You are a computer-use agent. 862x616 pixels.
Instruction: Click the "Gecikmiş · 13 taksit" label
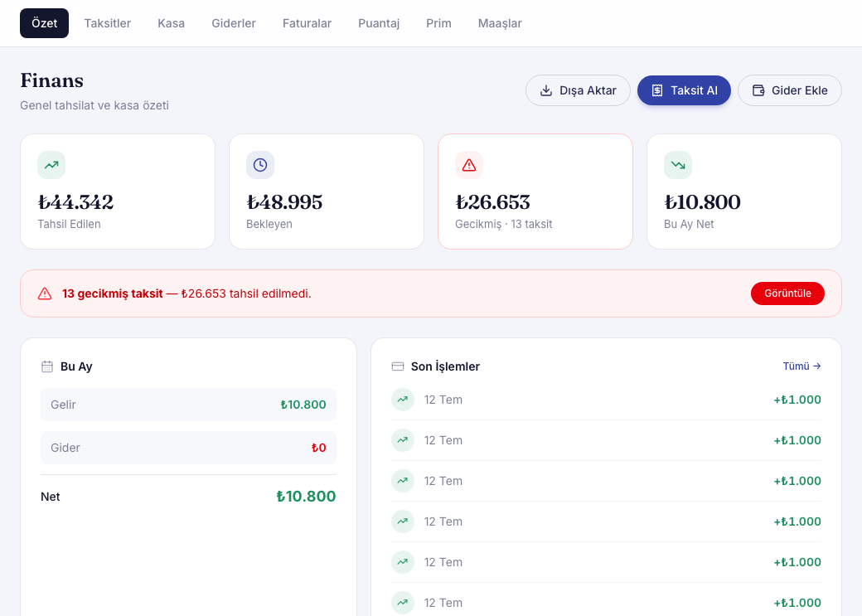pyautogui.click(x=504, y=224)
